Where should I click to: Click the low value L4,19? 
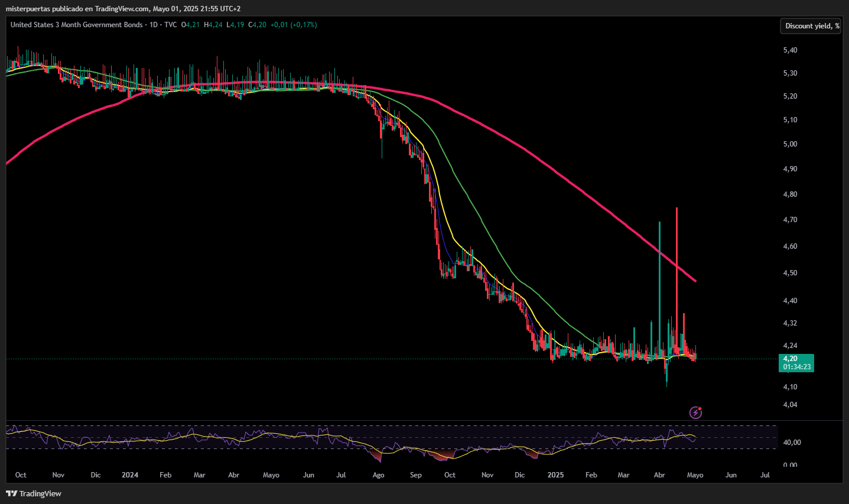235,25
